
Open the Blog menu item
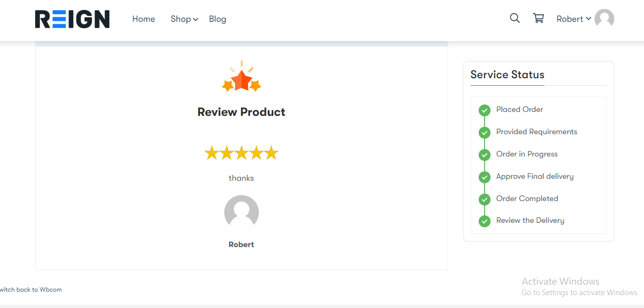217,19
